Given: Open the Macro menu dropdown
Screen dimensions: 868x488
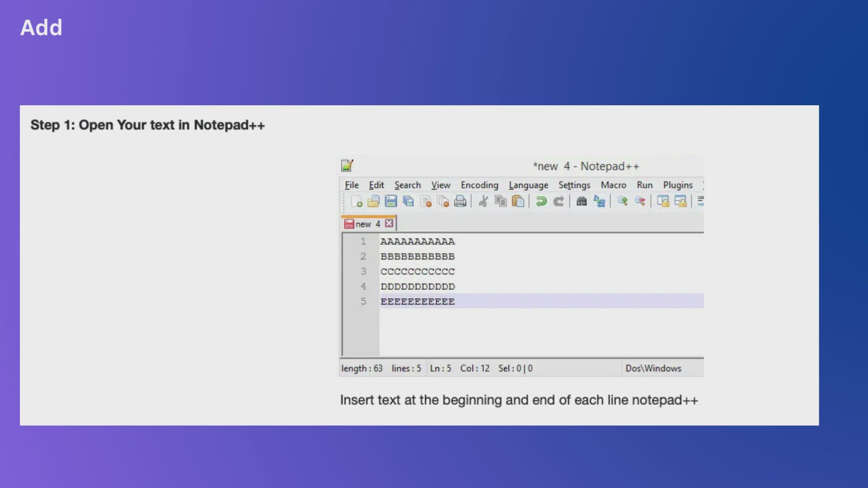Looking at the screenshot, I should [613, 185].
